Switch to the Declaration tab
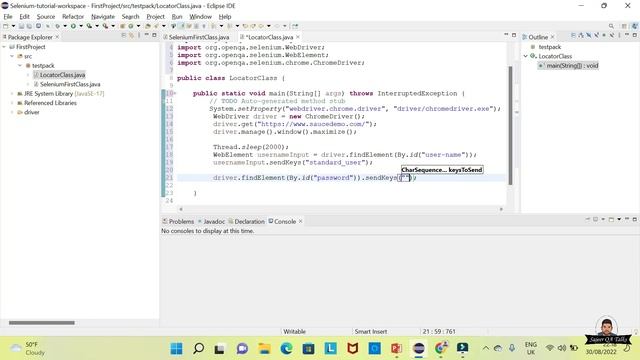Viewport: 640px width, 360px height. (x=247, y=221)
